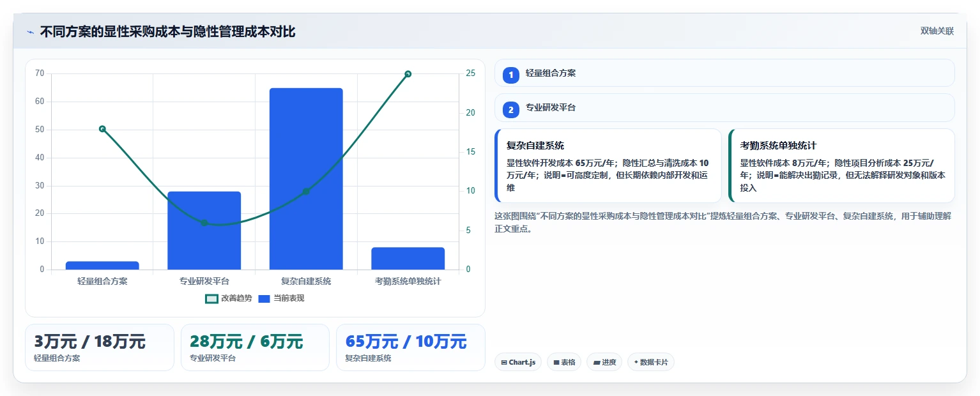Click the 数据卡片 tag
980x396 pixels.
pos(651,362)
